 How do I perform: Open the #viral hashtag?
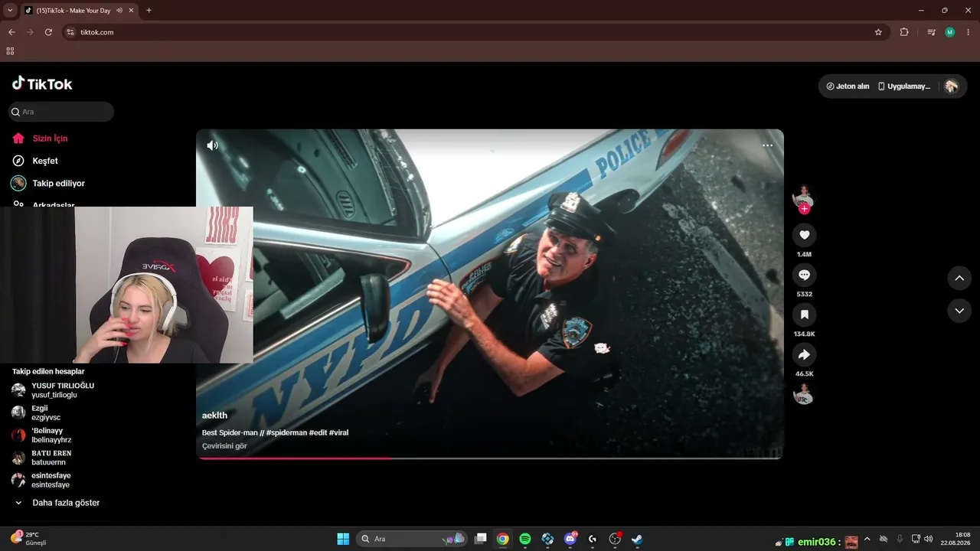(338, 432)
